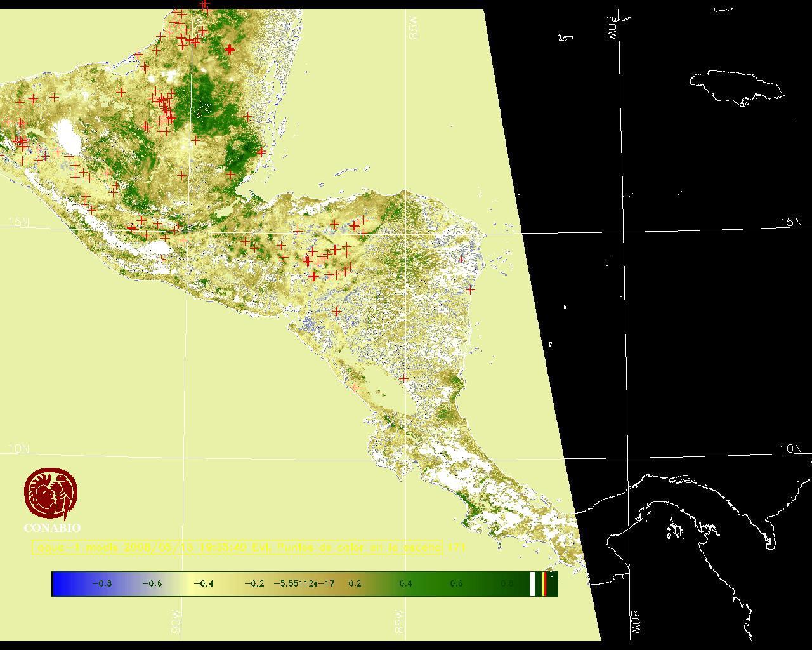Click the red hot spot east of Lake Nicaragua
The height and width of the screenshot is (650, 812).
click(x=403, y=378)
